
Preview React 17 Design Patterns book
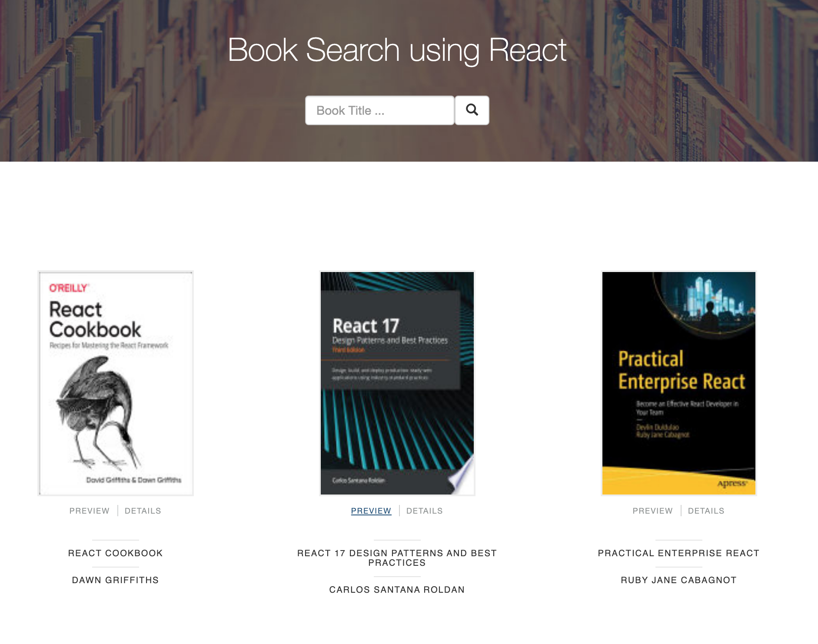371,511
